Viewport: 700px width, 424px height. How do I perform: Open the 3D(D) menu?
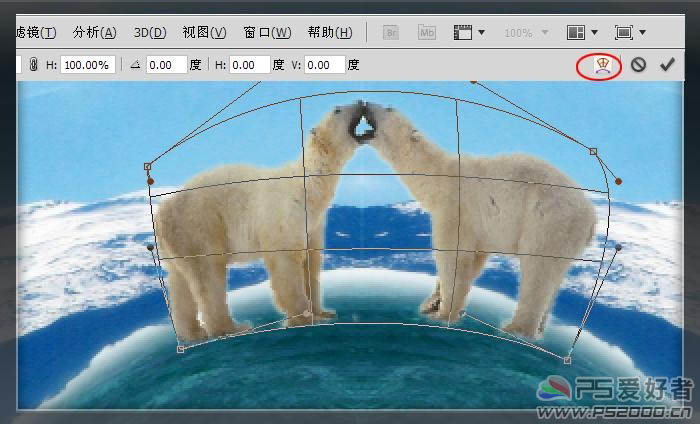(149, 33)
